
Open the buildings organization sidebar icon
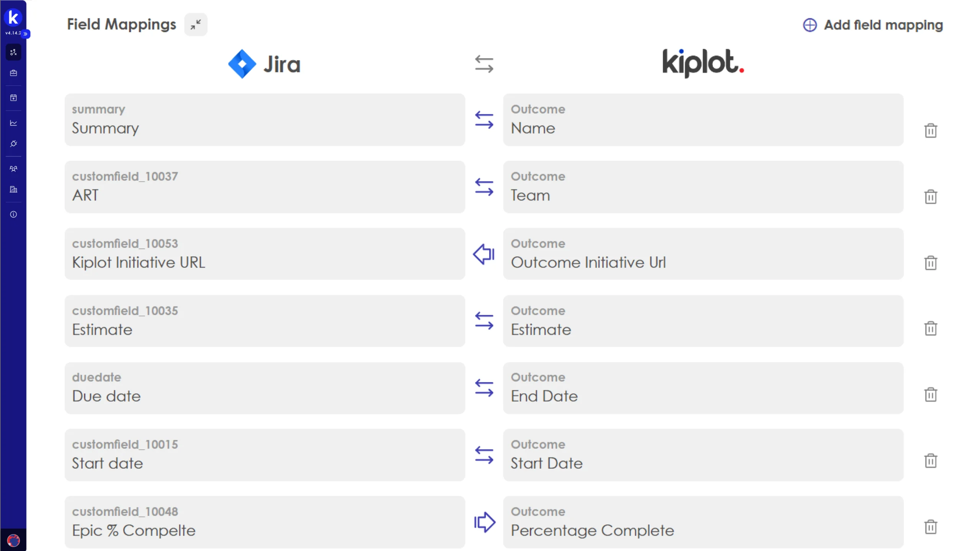click(13, 189)
